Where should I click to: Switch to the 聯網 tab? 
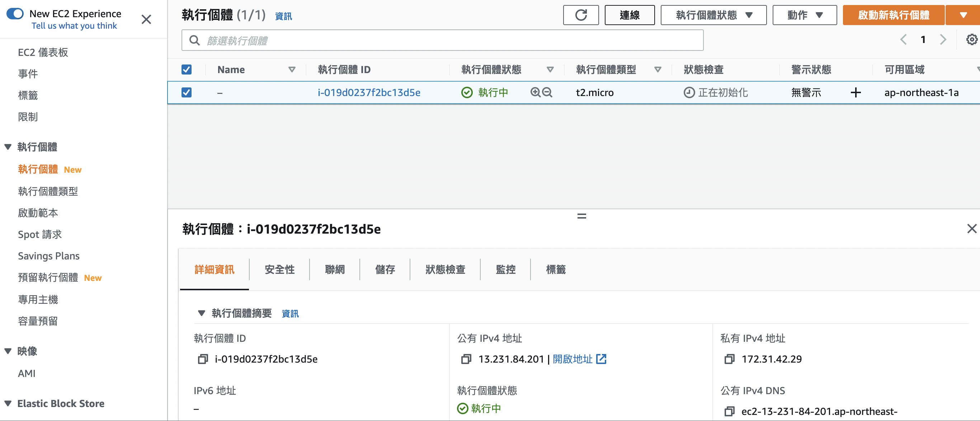coord(335,269)
